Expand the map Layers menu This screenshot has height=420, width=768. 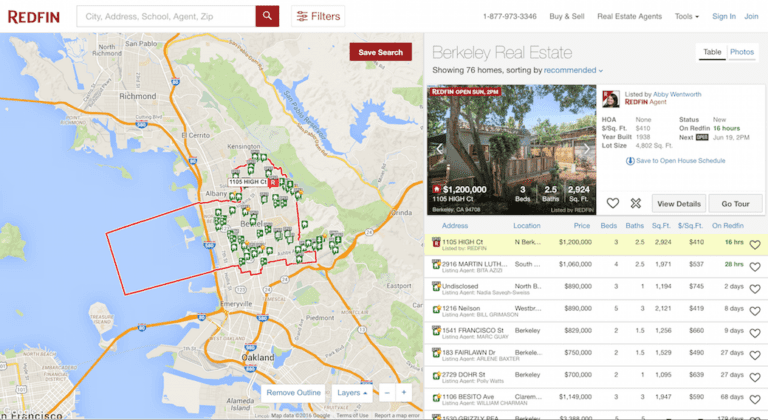click(351, 393)
